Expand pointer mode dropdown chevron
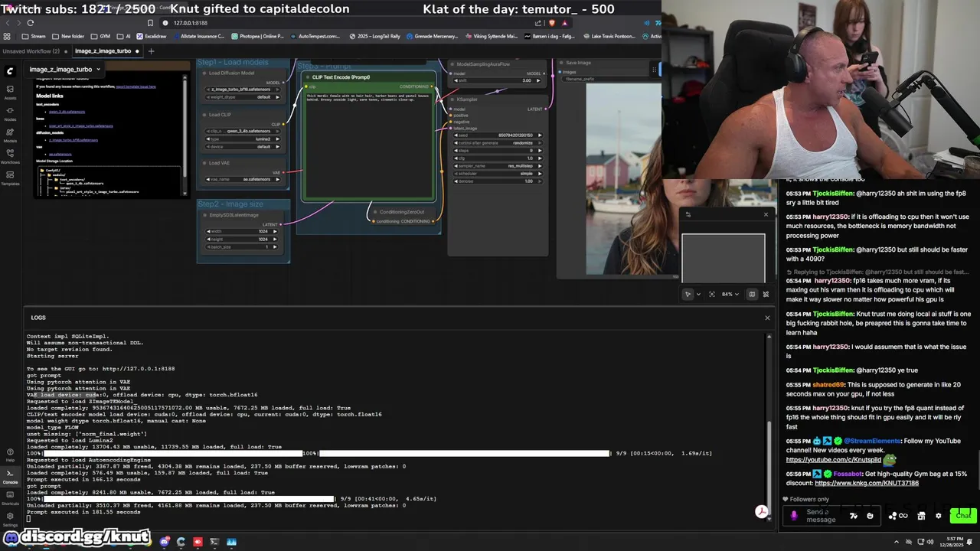This screenshot has width=980, height=551. click(698, 294)
